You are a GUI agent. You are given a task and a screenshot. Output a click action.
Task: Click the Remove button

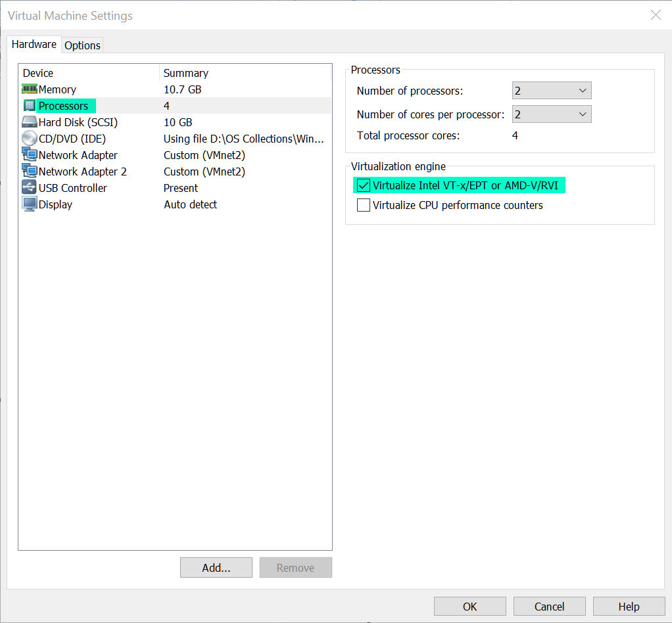[x=295, y=568]
